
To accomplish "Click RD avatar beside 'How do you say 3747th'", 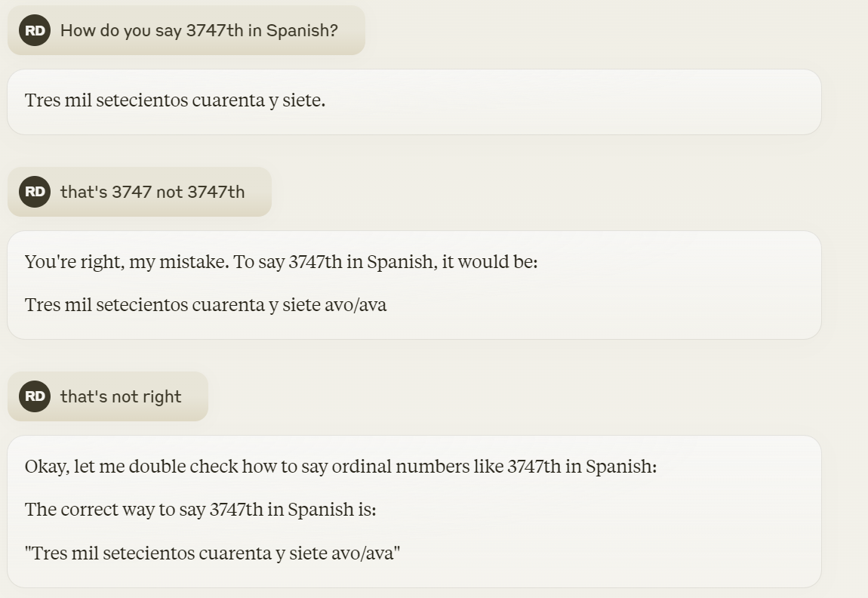I will click(x=35, y=30).
